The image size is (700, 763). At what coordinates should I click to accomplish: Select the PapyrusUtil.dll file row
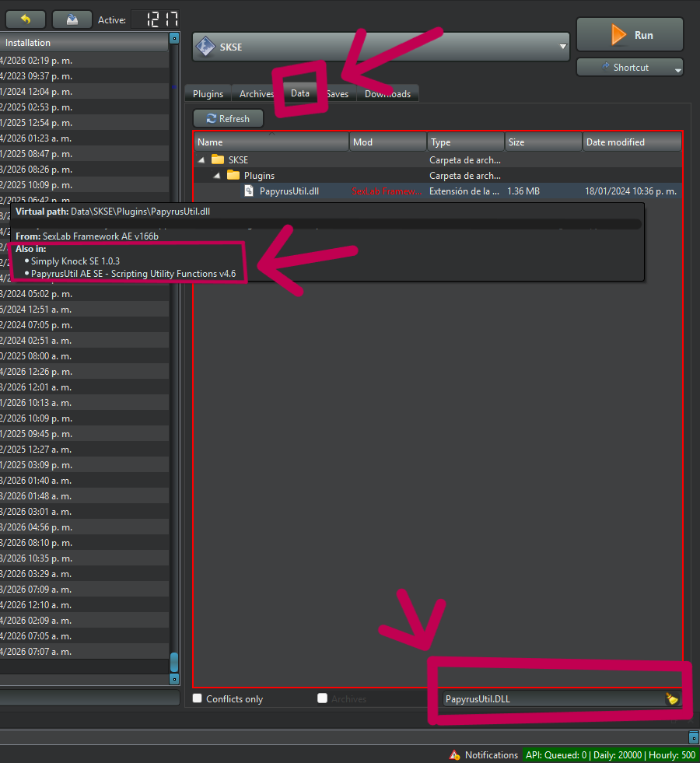pos(437,191)
